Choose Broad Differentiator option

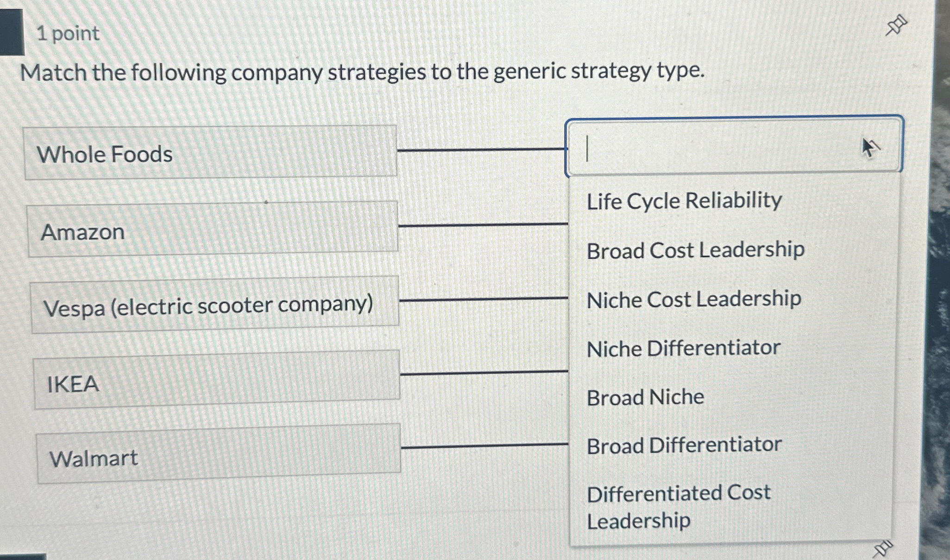684,446
